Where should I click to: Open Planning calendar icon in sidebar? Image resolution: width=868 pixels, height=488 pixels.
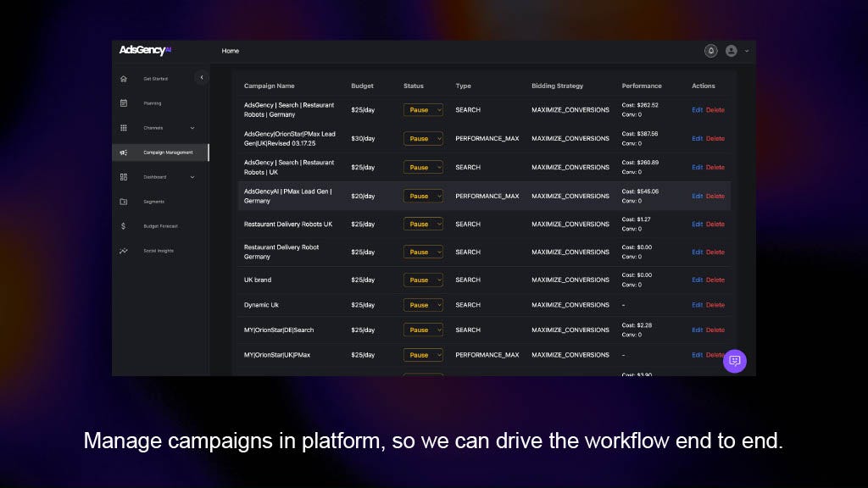click(x=124, y=103)
